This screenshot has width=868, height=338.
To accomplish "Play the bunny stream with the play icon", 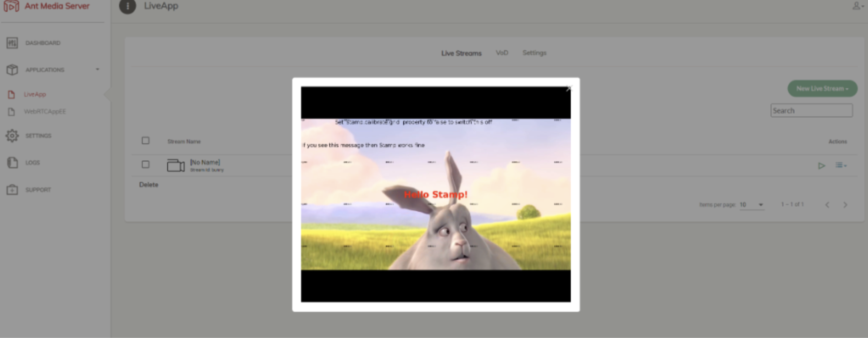I will point(821,166).
